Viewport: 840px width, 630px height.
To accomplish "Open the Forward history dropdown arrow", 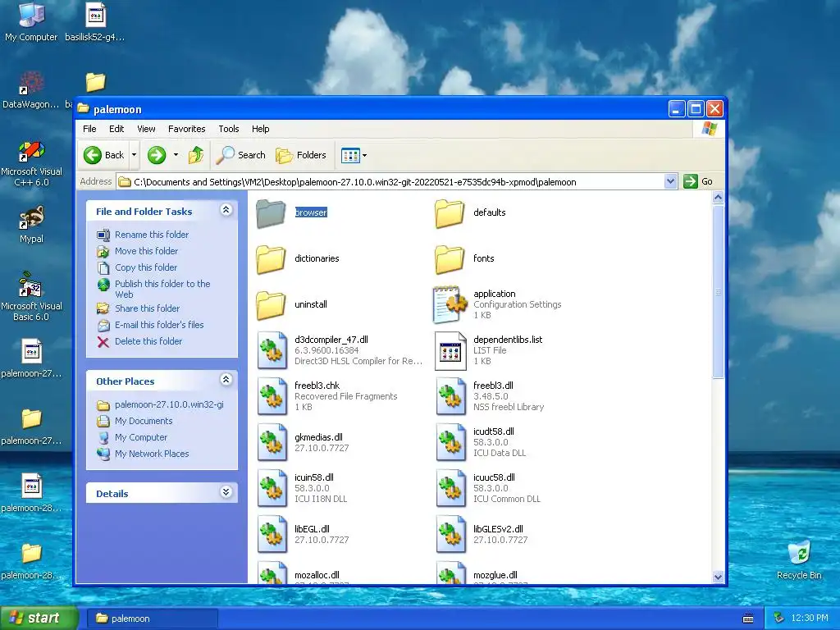I will (176, 155).
